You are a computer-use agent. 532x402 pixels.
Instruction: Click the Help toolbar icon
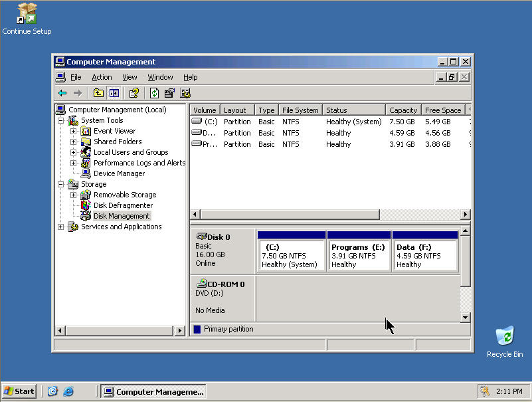(x=134, y=93)
